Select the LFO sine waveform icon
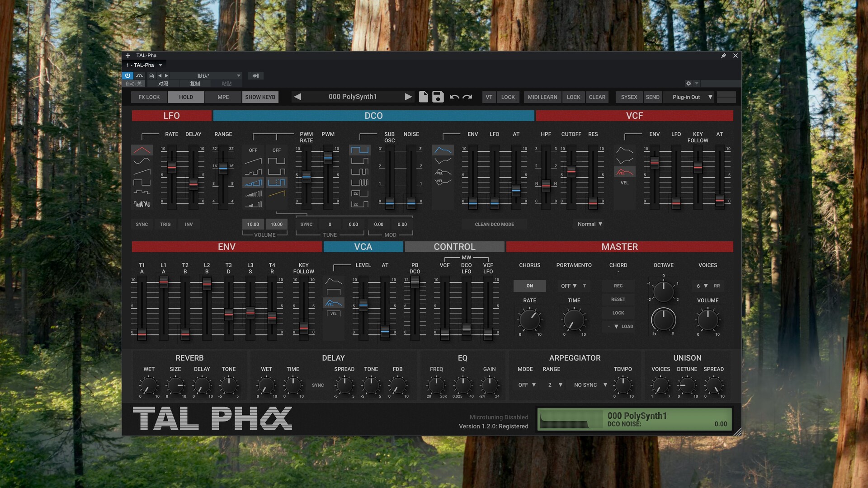 [x=142, y=161]
